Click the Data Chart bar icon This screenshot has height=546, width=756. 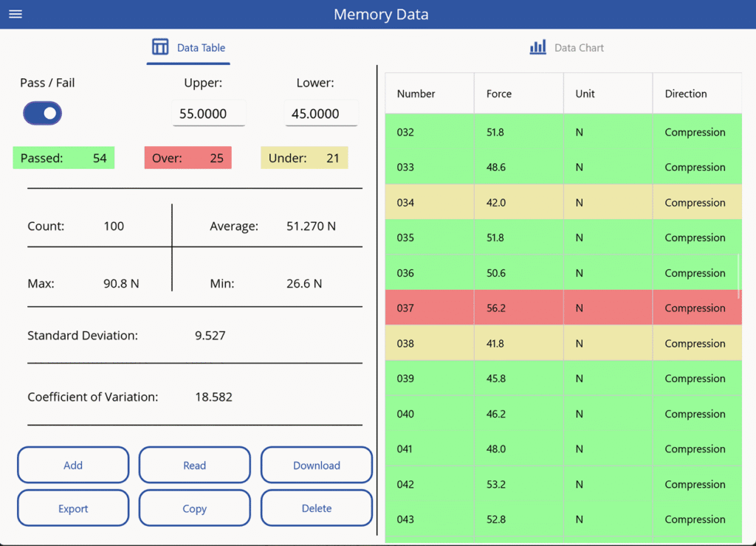point(538,47)
